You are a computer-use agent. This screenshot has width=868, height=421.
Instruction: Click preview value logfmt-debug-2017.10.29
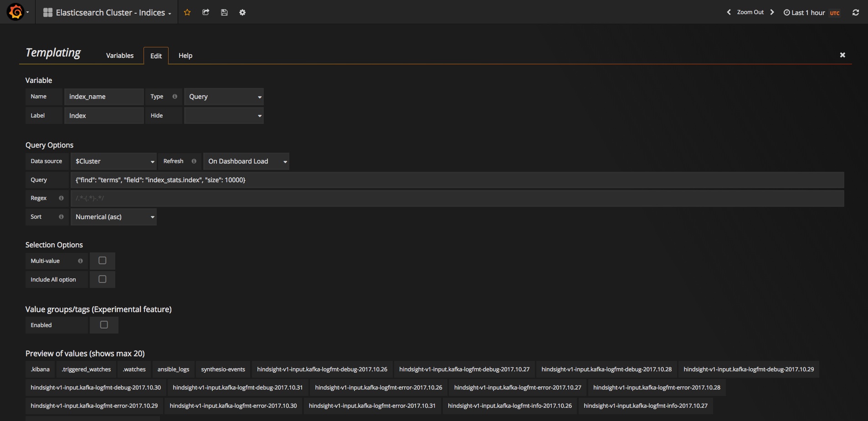pyautogui.click(x=749, y=370)
